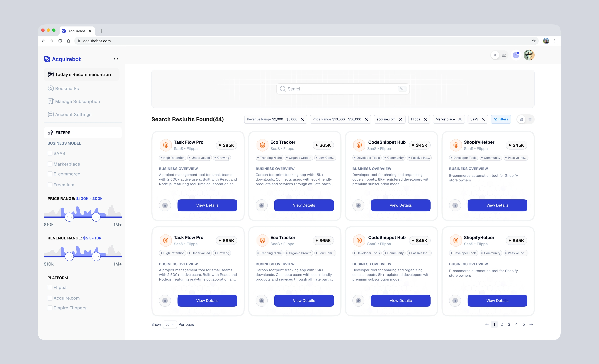Screen dimensions: 599x364
Task: Open the per page count dropdown
Action: (170, 324)
